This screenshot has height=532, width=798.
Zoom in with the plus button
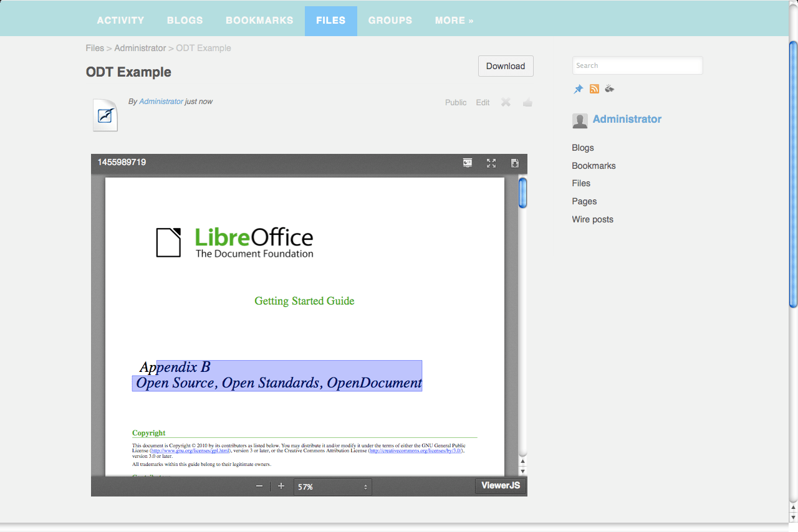point(281,486)
